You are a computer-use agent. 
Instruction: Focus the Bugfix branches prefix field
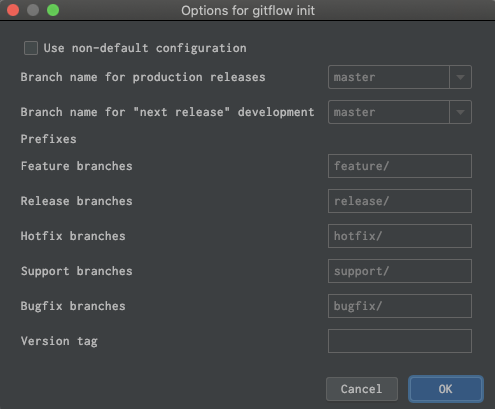[400, 306]
